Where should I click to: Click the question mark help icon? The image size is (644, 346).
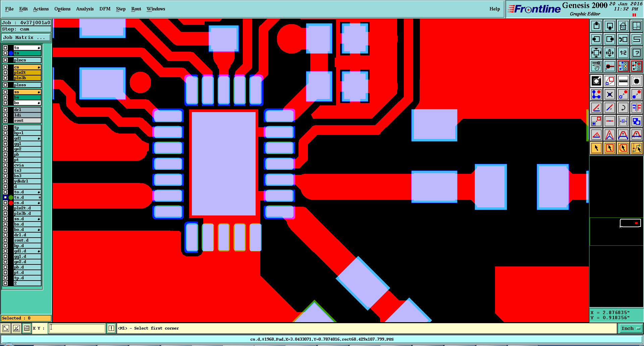pos(636,53)
